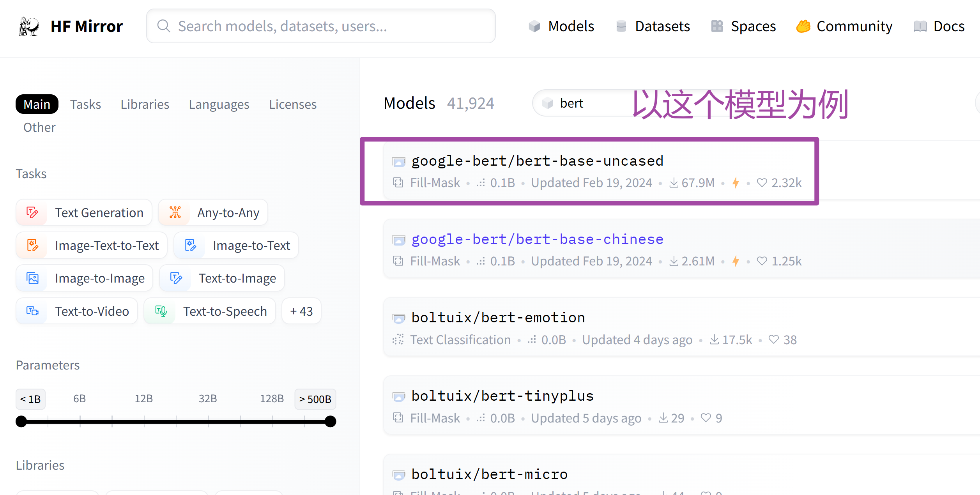Select the > 500B parameter preset
This screenshot has height=495, width=980.
tap(315, 399)
